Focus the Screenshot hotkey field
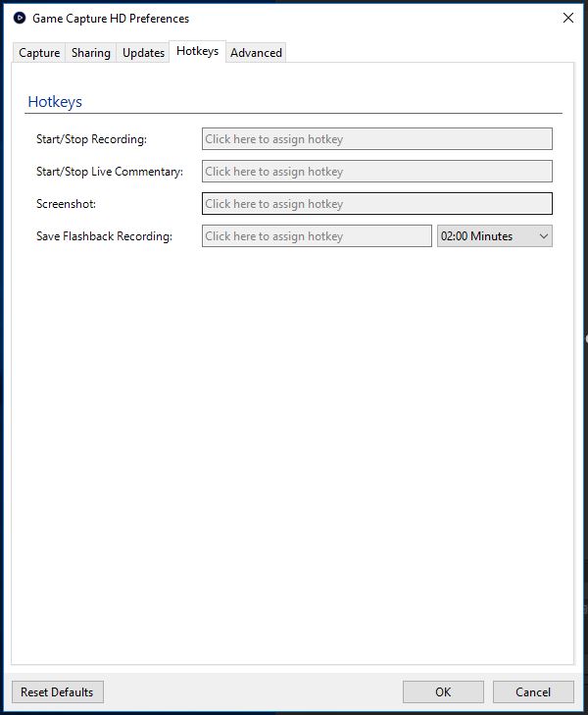The width and height of the screenshot is (588, 715). coord(376,204)
